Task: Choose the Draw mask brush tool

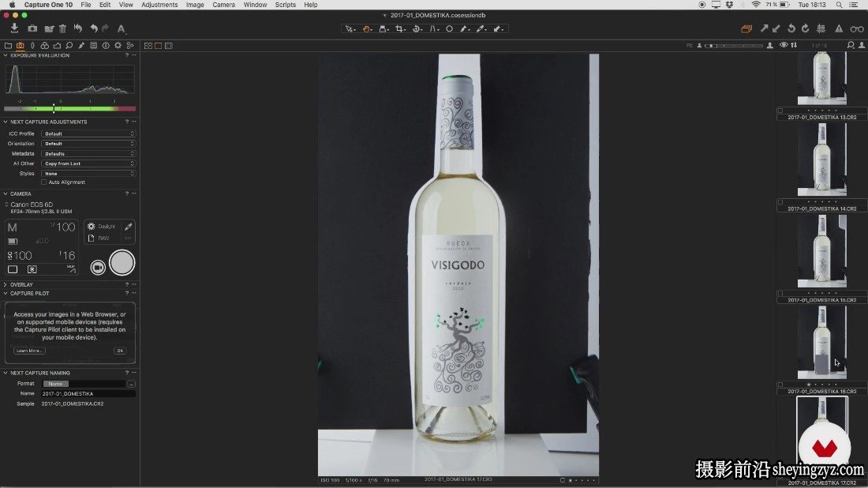Action: pos(465,28)
